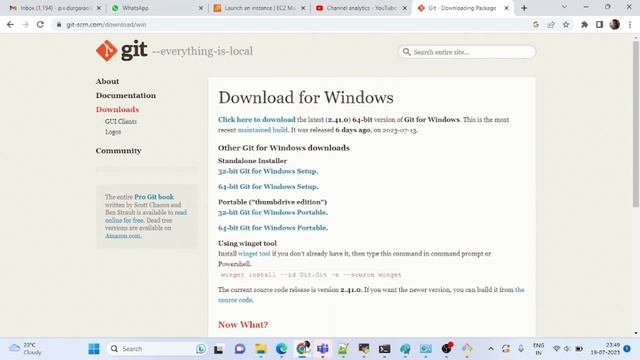Go back using the browser back arrow

click(x=10, y=24)
